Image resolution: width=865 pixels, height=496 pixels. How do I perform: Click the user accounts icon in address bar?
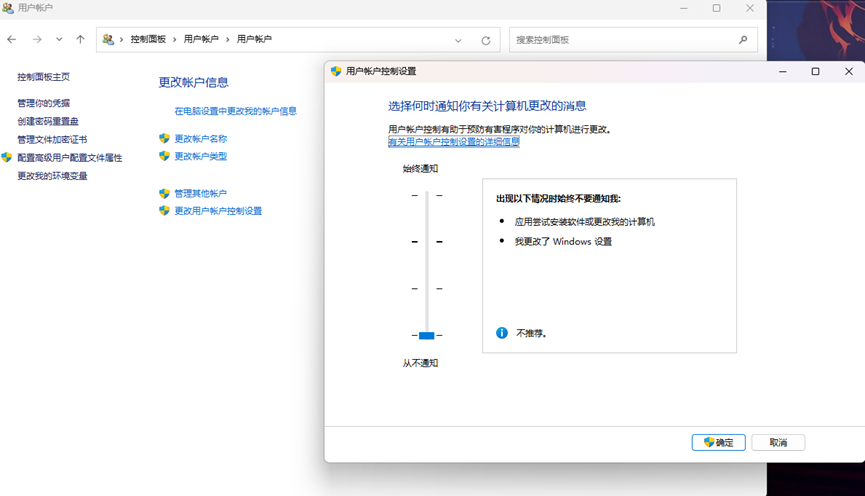click(108, 40)
